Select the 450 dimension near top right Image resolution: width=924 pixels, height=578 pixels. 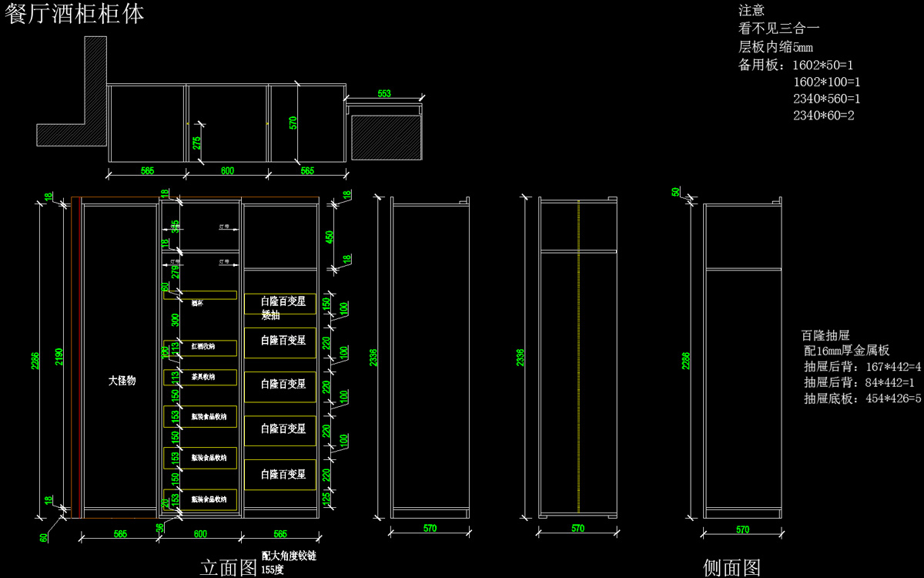[x=330, y=236]
